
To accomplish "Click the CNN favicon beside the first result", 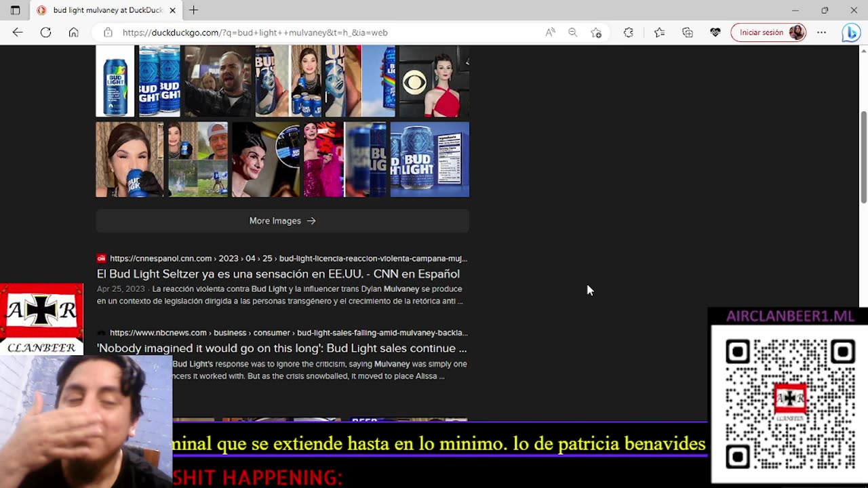I will (101, 258).
